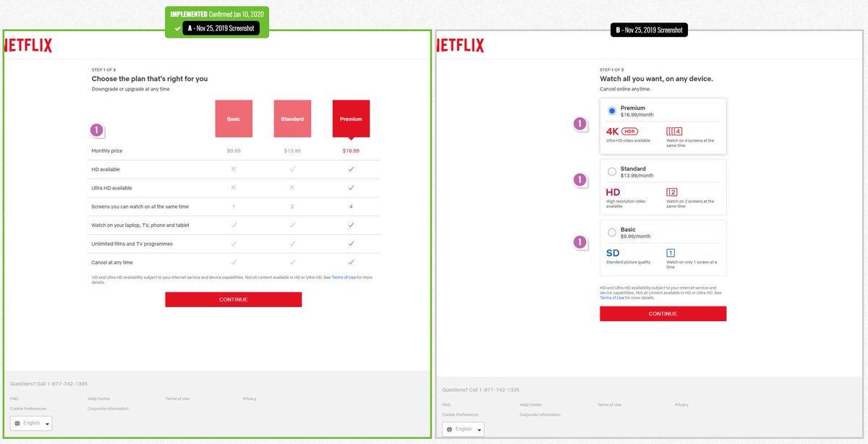Select the Premium radio button in version B
The width and height of the screenshot is (868, 444).
pos(612,111)
